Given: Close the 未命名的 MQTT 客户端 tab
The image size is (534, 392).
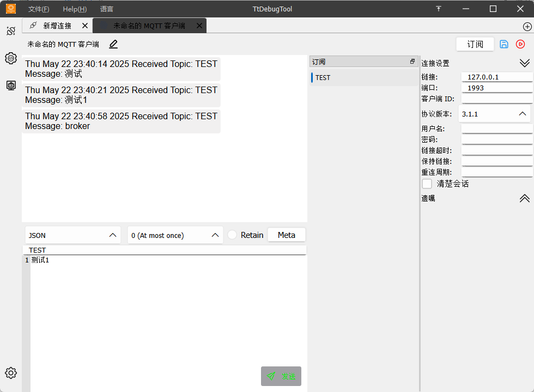Looking at the screenshot, I should coord(199,26).
